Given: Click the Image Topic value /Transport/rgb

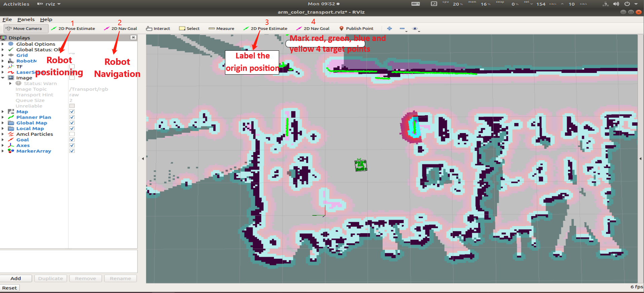Looking at the screenshot, I should pyautogui.click(x=89, y=89).
